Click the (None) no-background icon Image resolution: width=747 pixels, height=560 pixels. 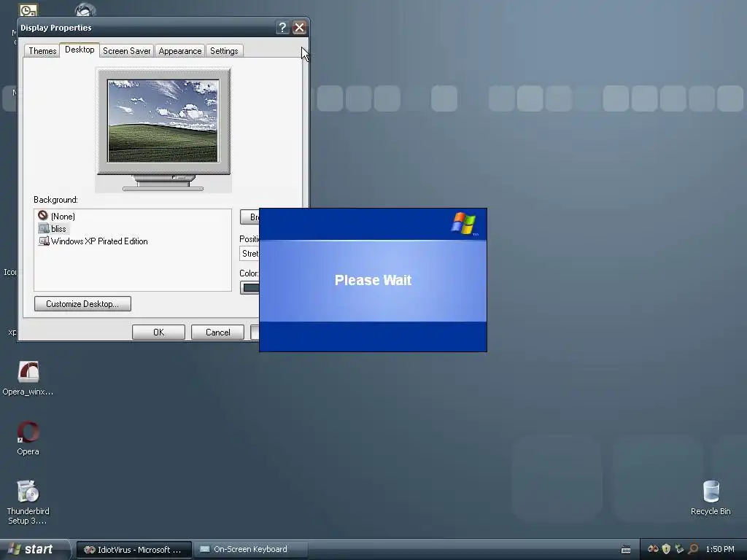tap(43, 216)
